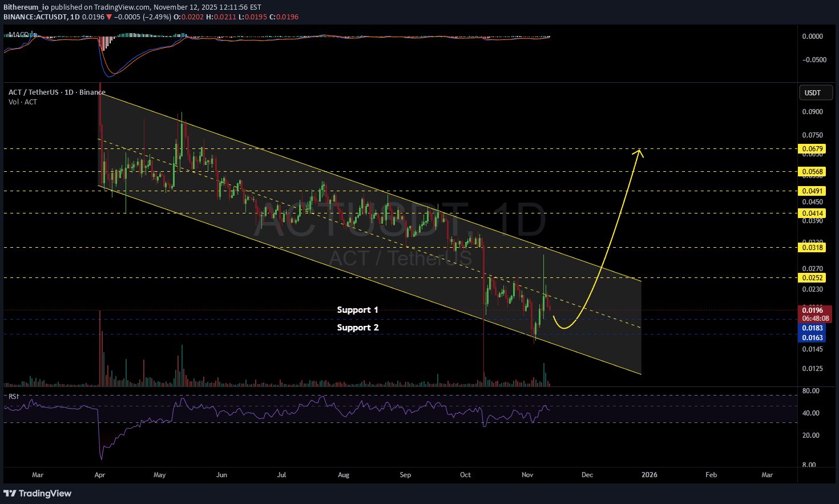
Task: Select the 0.0318 price level label
Action: (812, 248)
